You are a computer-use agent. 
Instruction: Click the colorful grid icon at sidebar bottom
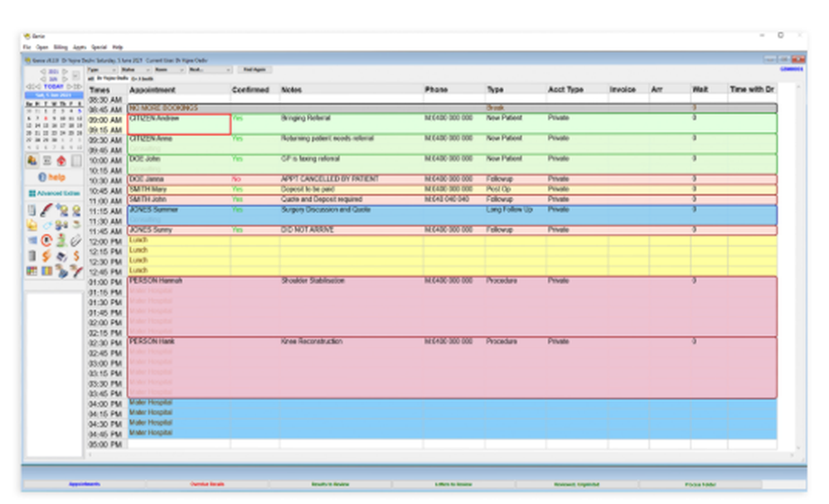(33, 270)
